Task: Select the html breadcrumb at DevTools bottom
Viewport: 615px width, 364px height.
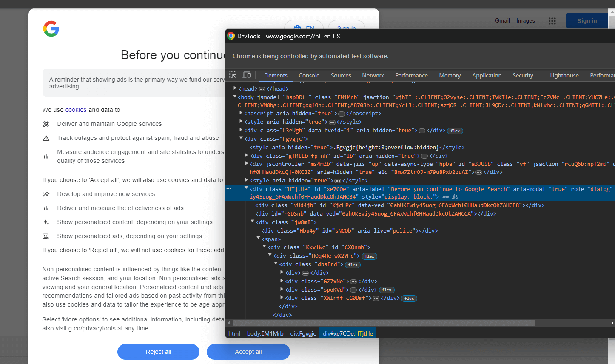Action: 234,333
